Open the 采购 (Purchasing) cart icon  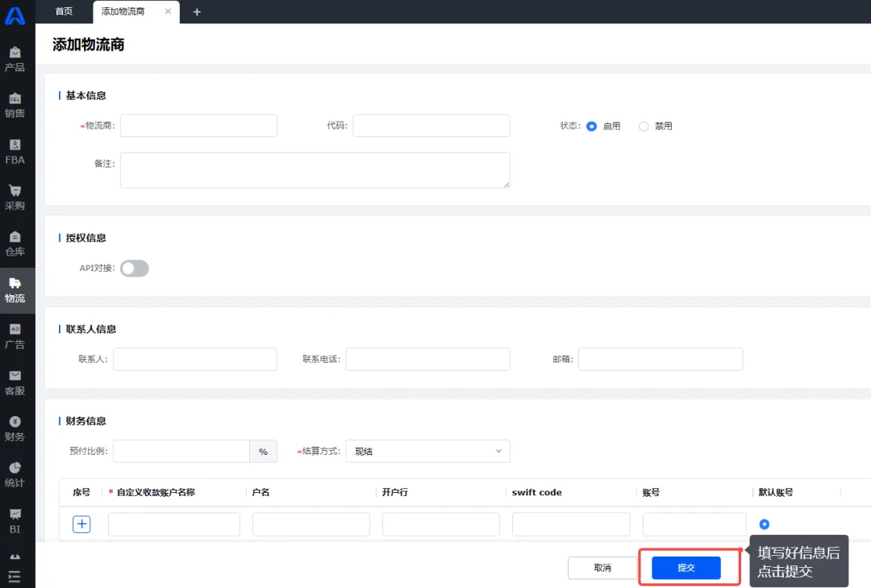point(15,192)
